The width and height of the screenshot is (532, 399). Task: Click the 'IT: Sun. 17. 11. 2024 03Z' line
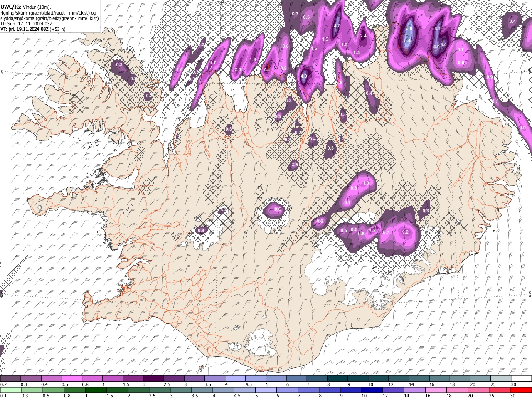point(26,23)
